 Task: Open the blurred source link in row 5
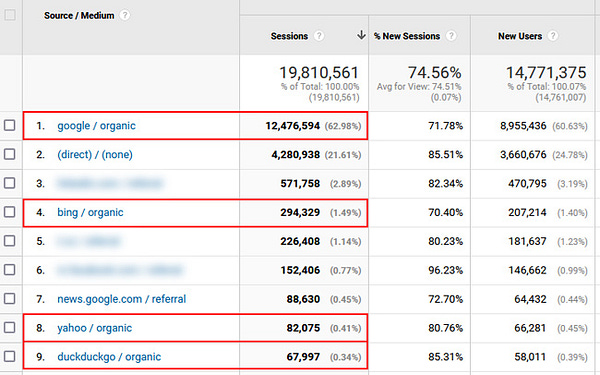click(x=88, y=241)
